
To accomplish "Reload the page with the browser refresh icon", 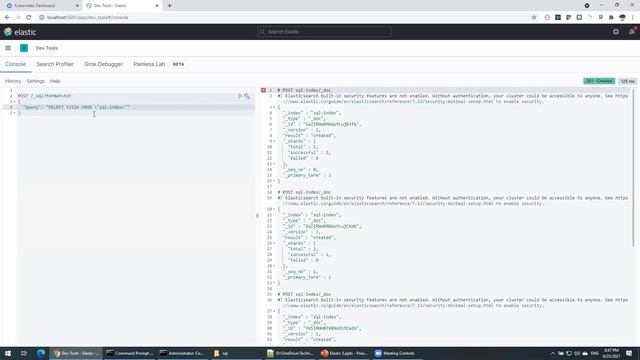I will (29, 18).
